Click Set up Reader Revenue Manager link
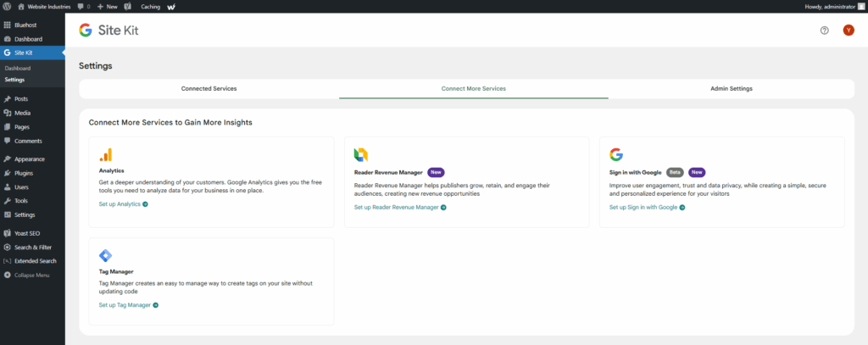The width and height of the screenshot is (868, 345). pyautogui.click(x=400, y=207)
